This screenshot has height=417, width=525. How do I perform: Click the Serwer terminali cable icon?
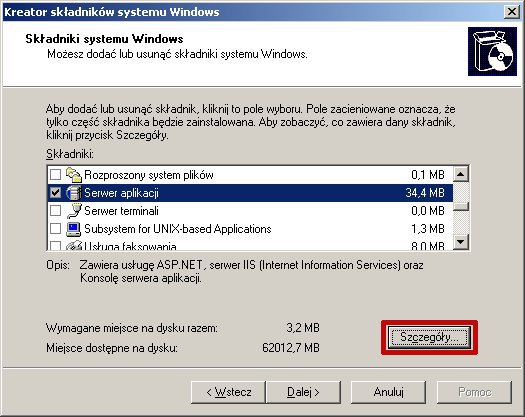(74, 211)
